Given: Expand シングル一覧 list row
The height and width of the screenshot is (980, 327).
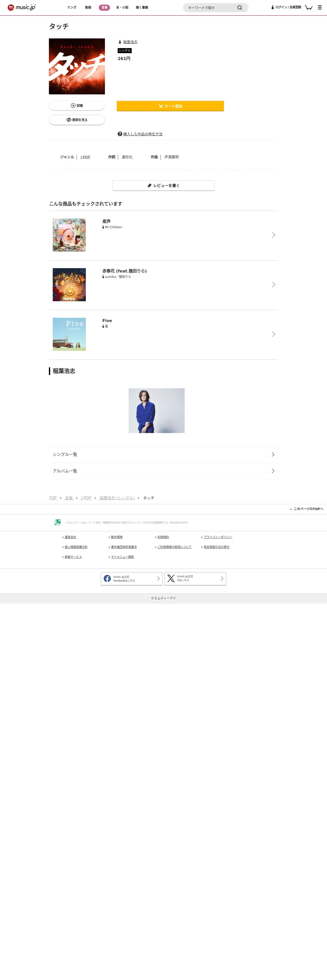Looking at the screenshot, I should tap(163, 455).
